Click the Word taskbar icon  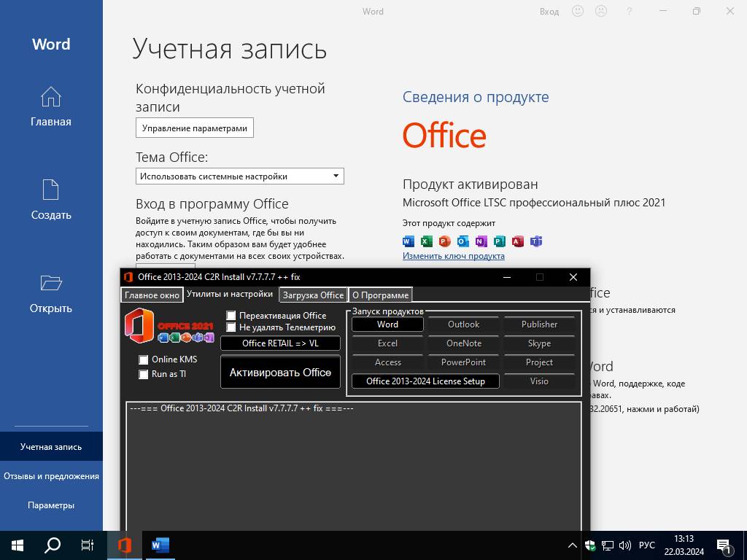click(160, 545)
